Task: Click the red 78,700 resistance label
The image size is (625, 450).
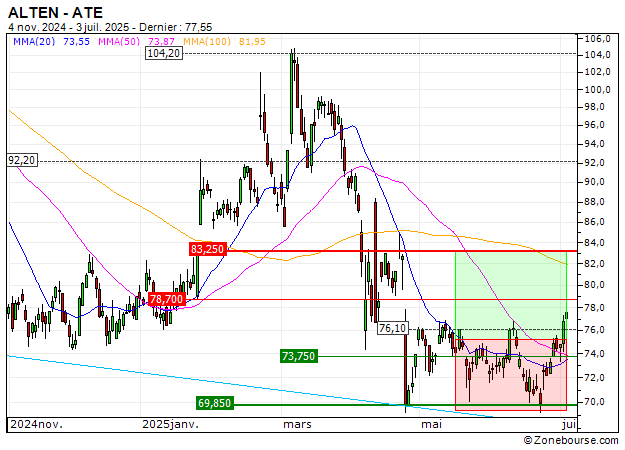Action: click(x=167, y=299)
